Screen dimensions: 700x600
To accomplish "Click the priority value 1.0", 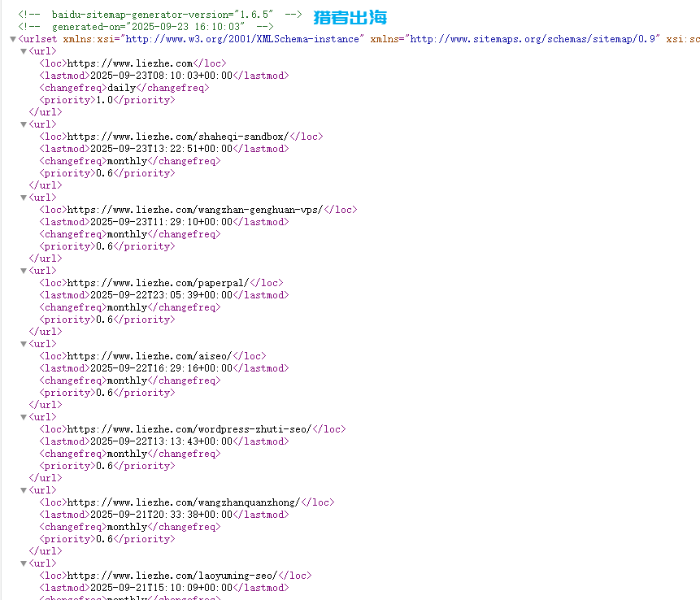I will pyautogui.click(x=104, y=100).
